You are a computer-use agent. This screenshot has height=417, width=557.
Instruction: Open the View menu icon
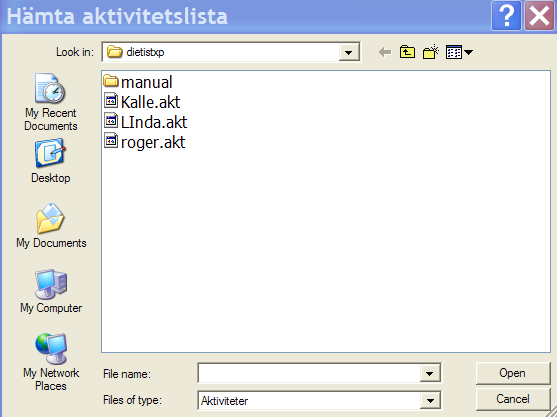point(459,53)
